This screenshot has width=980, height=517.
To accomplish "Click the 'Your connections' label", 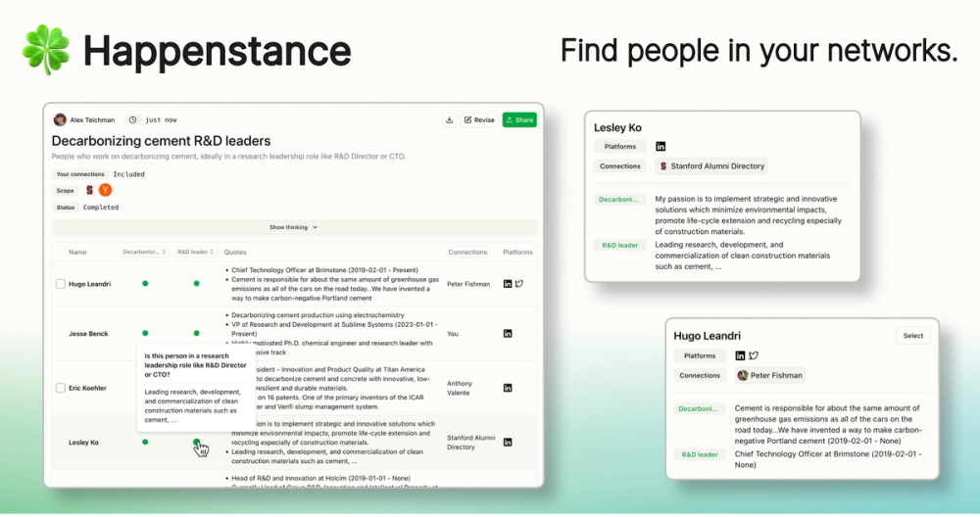I will [80, 174].
